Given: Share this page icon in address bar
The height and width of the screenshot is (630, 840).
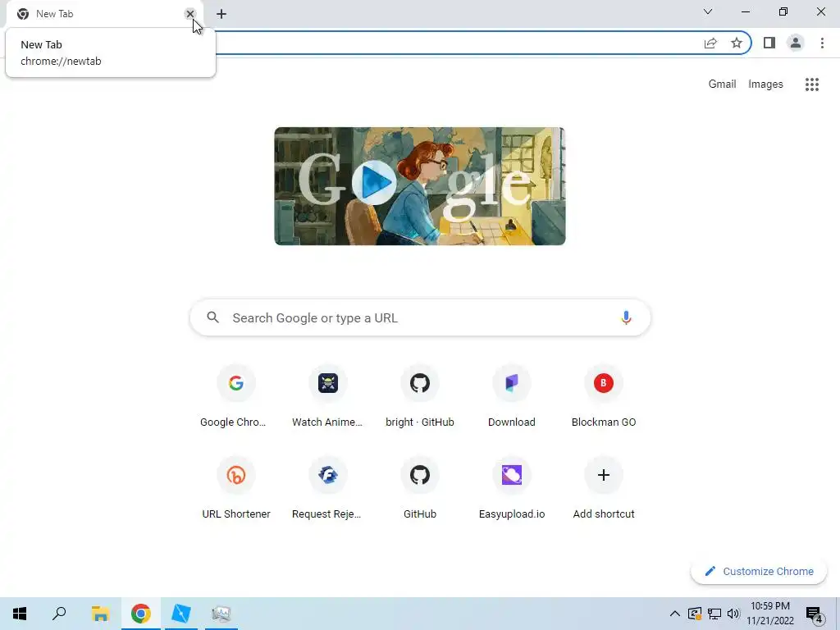Looking at the screenshot, I should pos(710,43).
